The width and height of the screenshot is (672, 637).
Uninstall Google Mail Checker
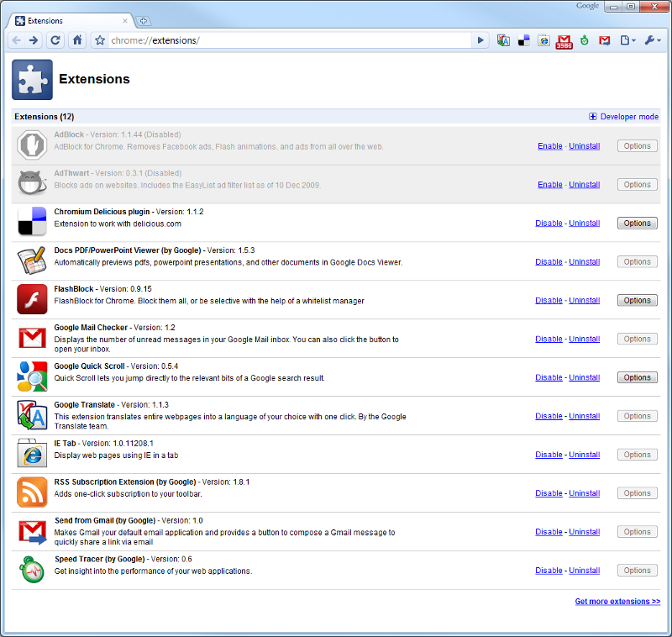[x=584, y=339]
